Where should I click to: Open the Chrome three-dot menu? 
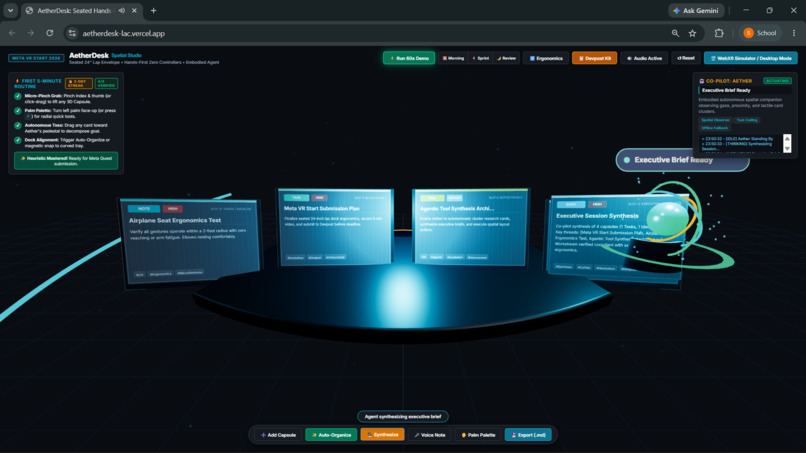794,33
